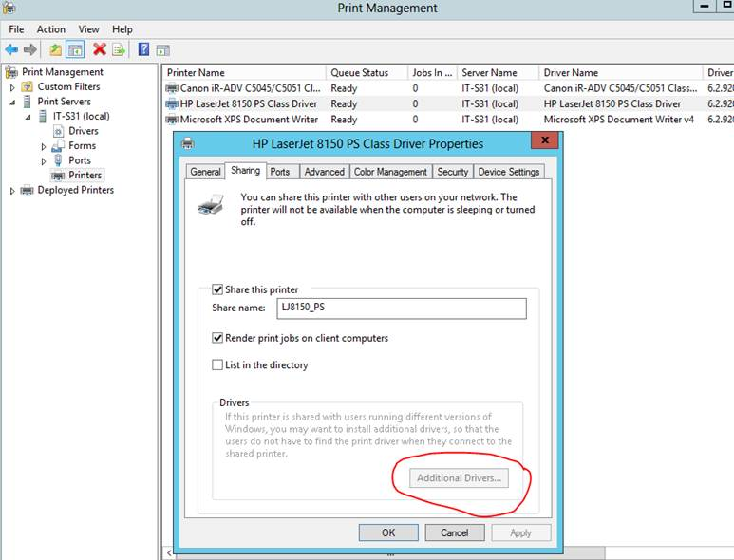The image size is (734, 560).
Task: Expand the Custom Filters tree arrow
Action: (12, 87)
